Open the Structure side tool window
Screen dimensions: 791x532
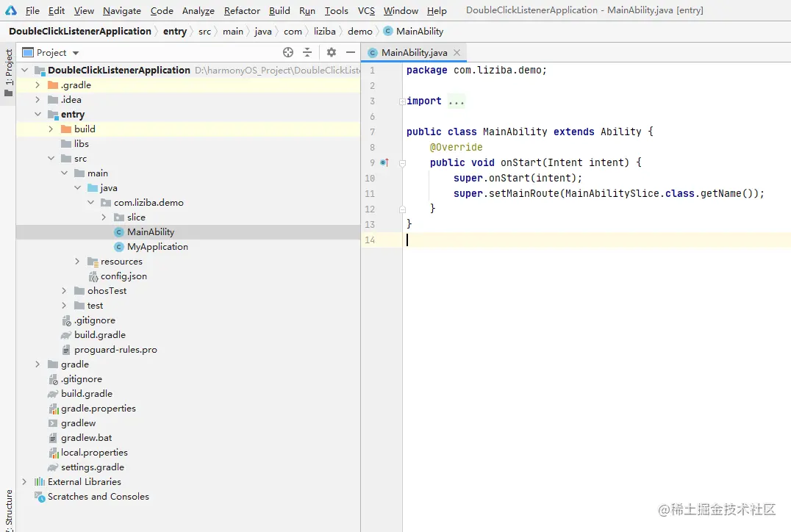coord(8,510)
